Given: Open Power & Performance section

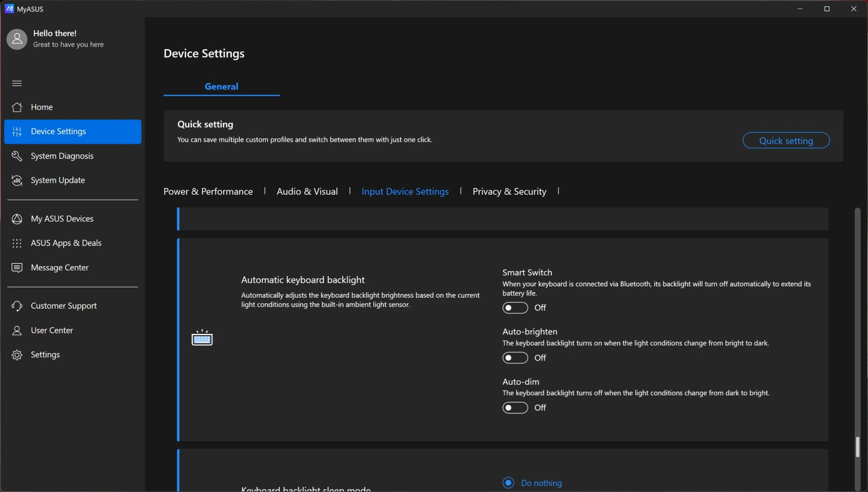Looking at the screenshot, I should click(208, 192).
